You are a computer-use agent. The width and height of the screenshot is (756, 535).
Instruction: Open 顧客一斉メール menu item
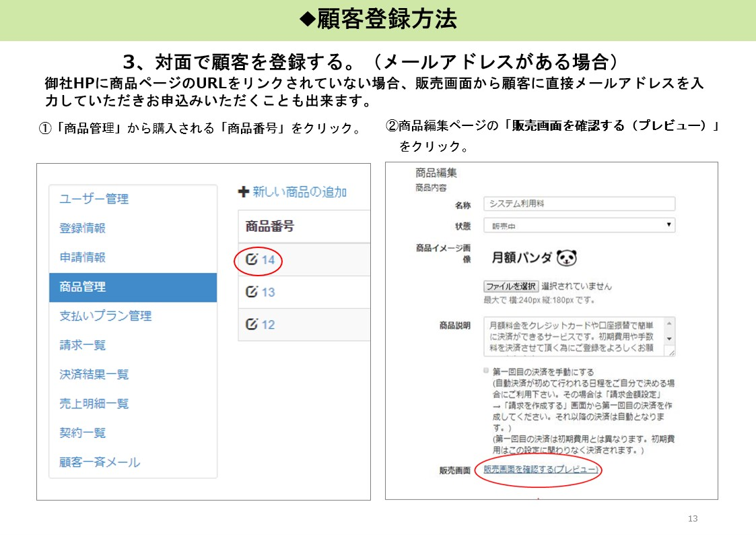pyautogui.click(x=100, y=462)
